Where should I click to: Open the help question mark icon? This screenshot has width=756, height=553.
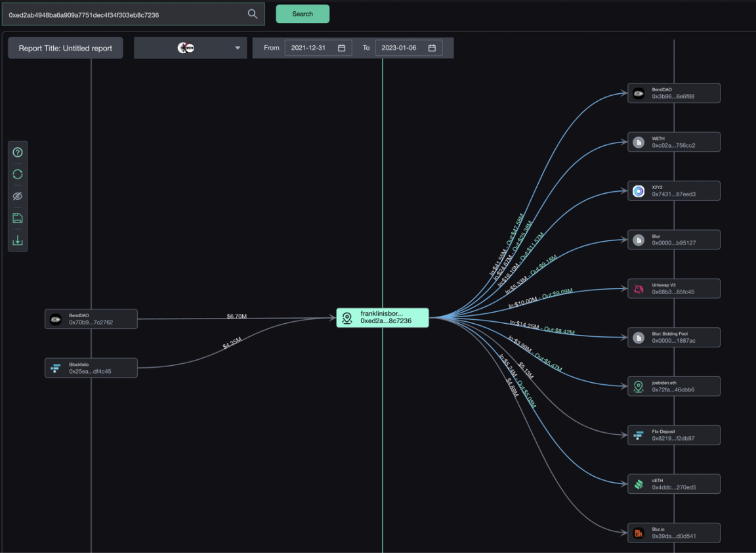click(18, 152)
